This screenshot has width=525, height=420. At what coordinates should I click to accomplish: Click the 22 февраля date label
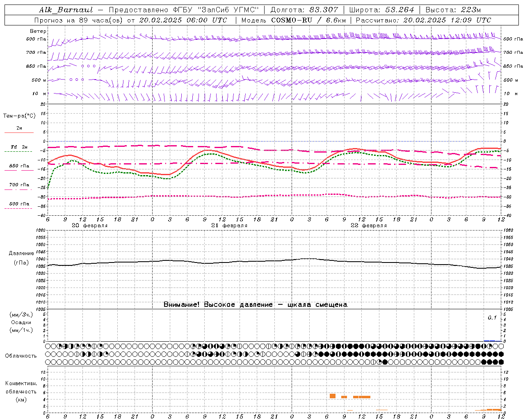369,226
